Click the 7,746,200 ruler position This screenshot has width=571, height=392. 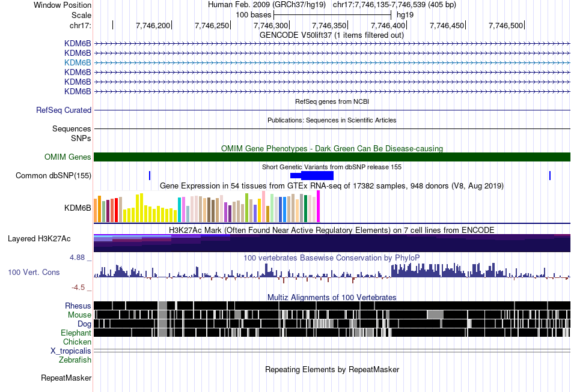[x=153, y=25]
